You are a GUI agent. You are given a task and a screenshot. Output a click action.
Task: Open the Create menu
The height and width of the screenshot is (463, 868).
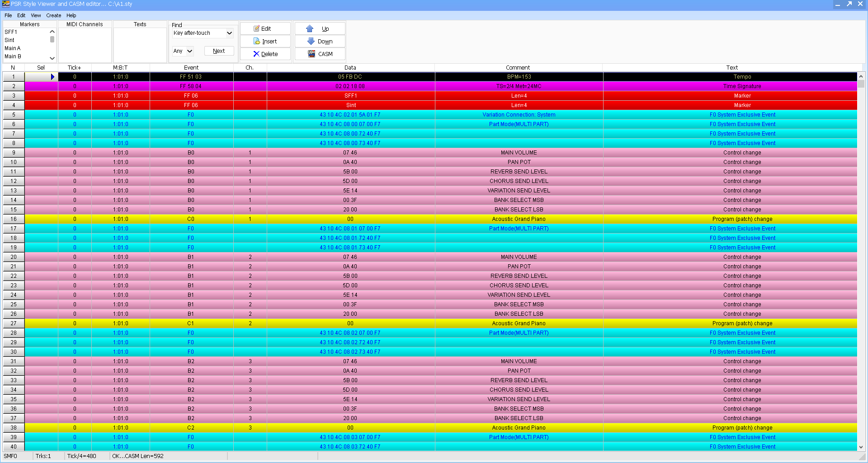(x=54, y=15)
